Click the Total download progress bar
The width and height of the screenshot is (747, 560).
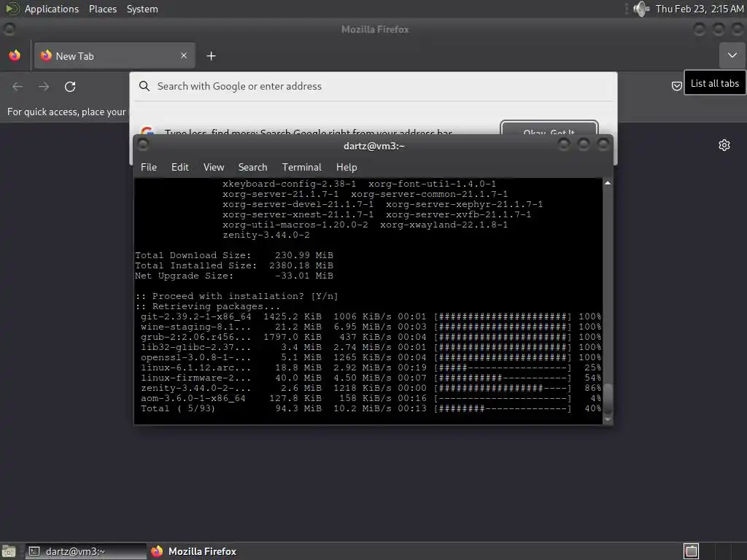(502, 408)
